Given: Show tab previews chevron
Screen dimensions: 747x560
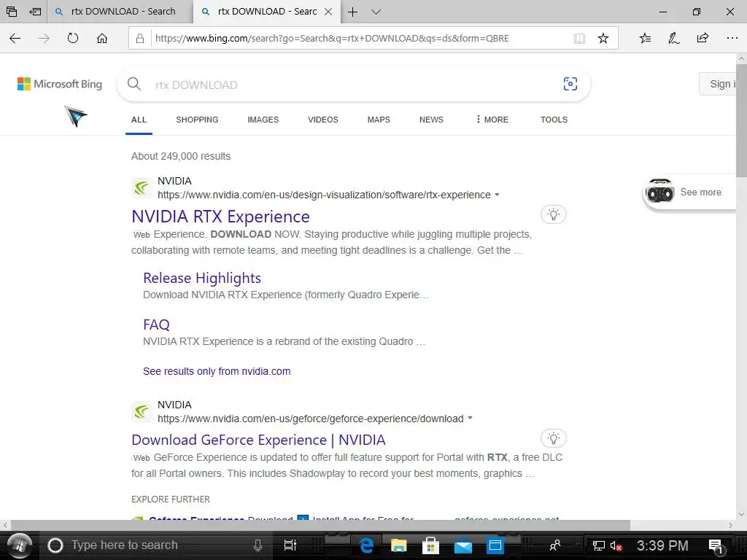Looking at the screenshot, I should pos(376,12).
